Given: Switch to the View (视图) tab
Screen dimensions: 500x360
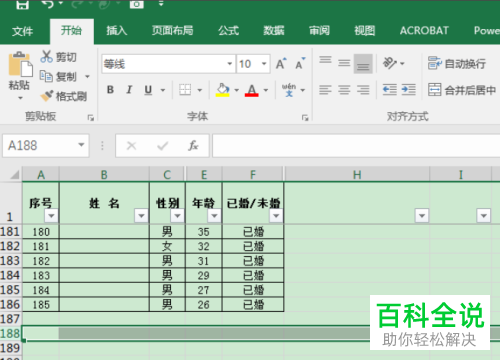Looking at the screenshot, I should 365,31.
